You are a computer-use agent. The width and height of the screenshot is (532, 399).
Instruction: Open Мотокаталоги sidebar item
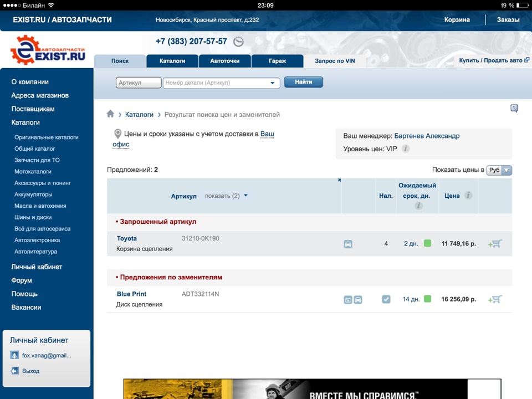coord(33,172)
